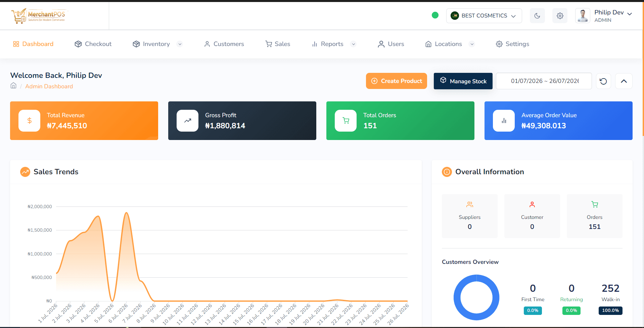Screen dimensions: 644x328
Task: Open the Locations menu
Action: click(444, 44)
